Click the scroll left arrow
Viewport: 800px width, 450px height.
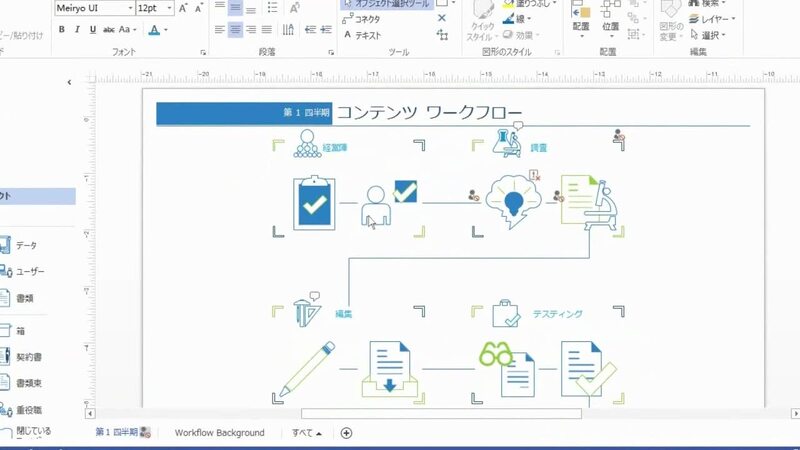(90, 414)
